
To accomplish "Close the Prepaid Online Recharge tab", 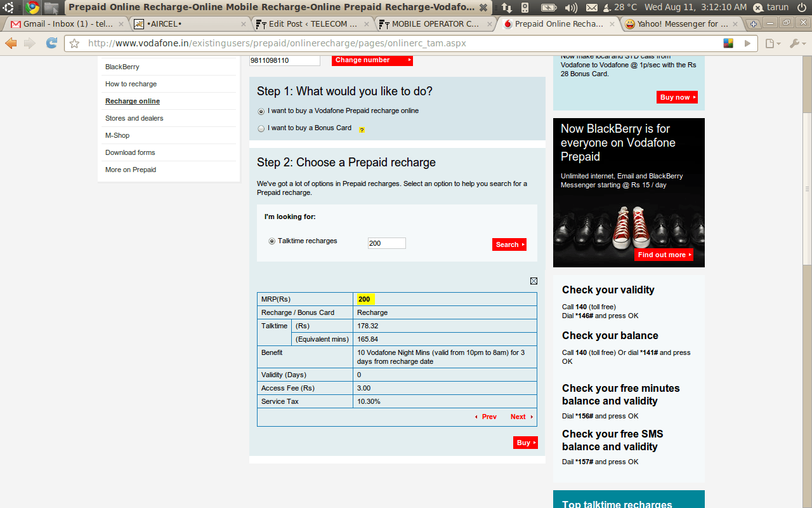I will click(612, 24).
